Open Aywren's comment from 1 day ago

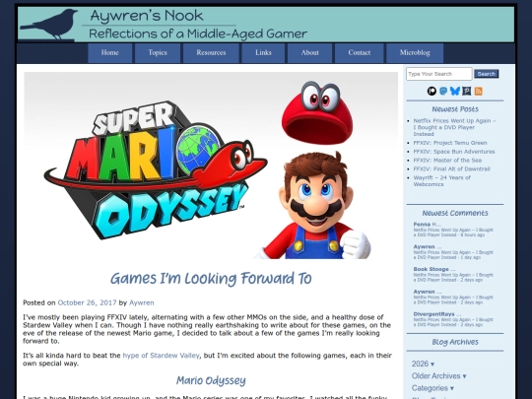453,252
